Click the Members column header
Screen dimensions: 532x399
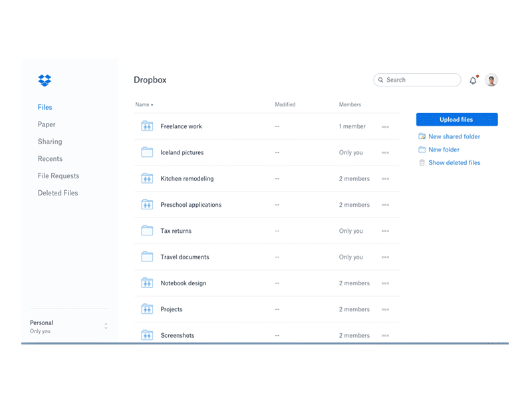350,104
